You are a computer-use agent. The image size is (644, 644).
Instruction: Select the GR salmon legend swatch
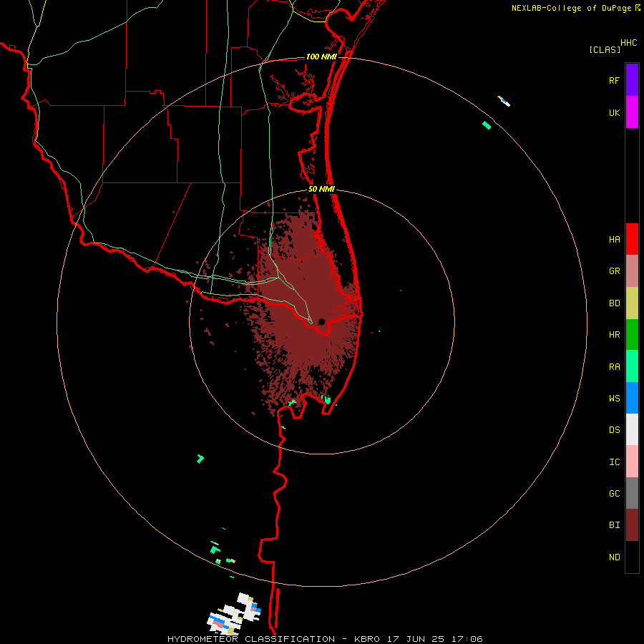[x=632, y=271]
